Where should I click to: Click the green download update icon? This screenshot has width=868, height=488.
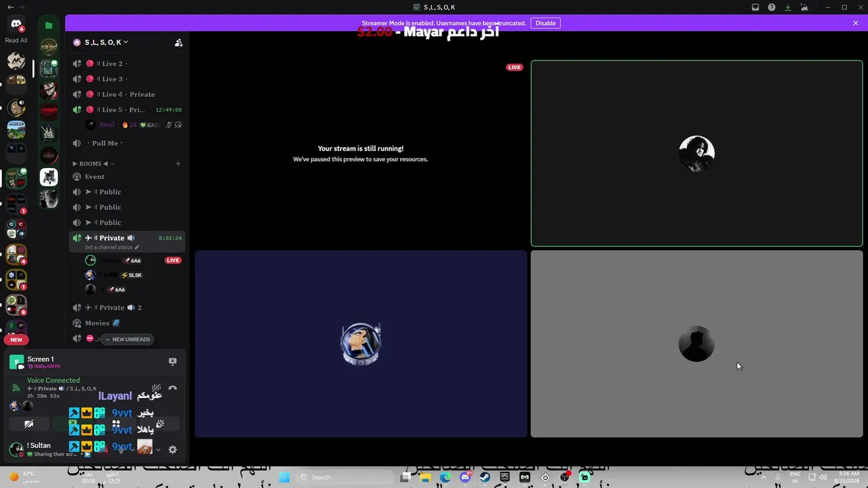(x=788, y=7)
